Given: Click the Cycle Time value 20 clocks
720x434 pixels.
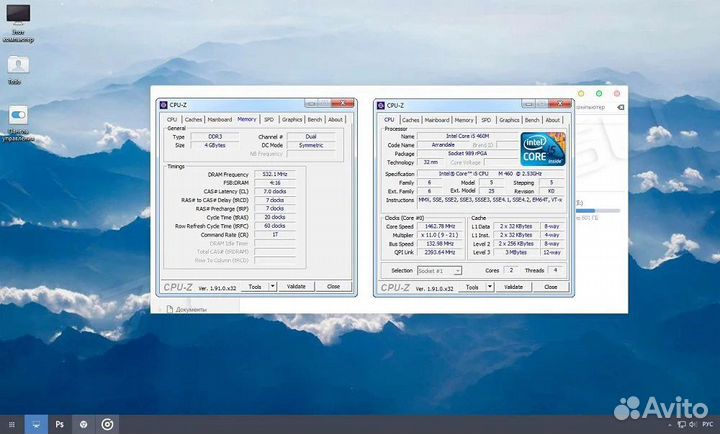Looking at the screenshot, I should (x=275, y=217).
